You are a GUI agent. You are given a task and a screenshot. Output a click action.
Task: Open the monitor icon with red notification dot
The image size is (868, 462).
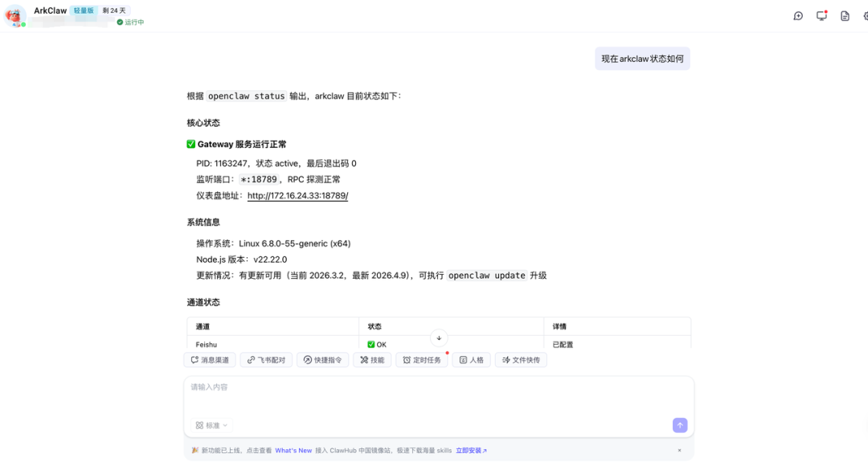pos(821,15)
